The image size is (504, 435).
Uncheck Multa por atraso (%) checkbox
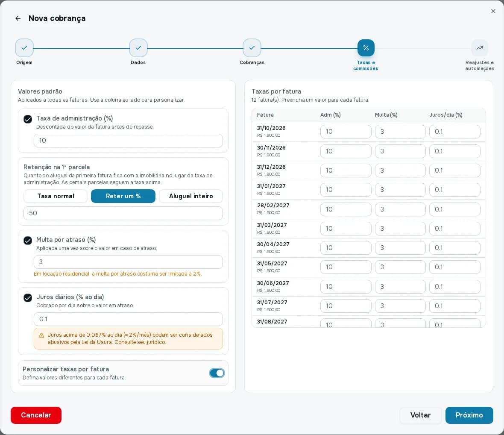(x=28, y=241)
